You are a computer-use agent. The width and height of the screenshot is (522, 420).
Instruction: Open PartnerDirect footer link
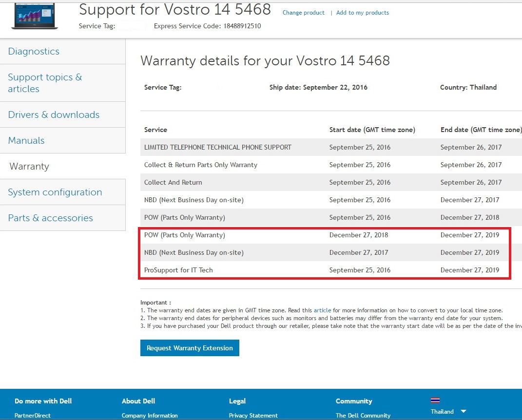click(x=33, y=415)
